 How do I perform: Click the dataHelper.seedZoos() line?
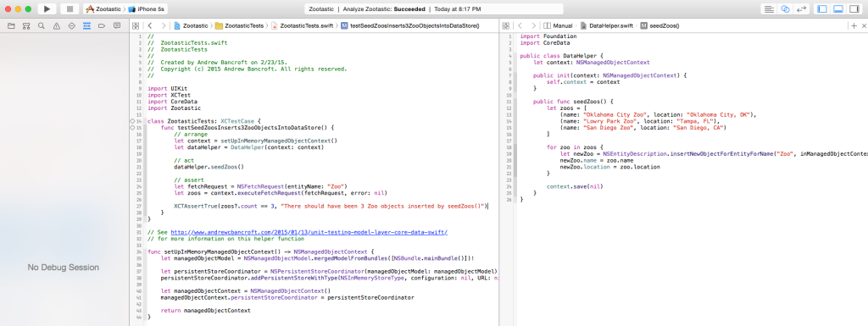209,166
